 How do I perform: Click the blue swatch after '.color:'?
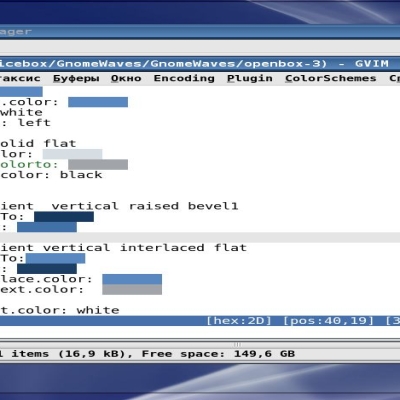[x=98, y=102]
